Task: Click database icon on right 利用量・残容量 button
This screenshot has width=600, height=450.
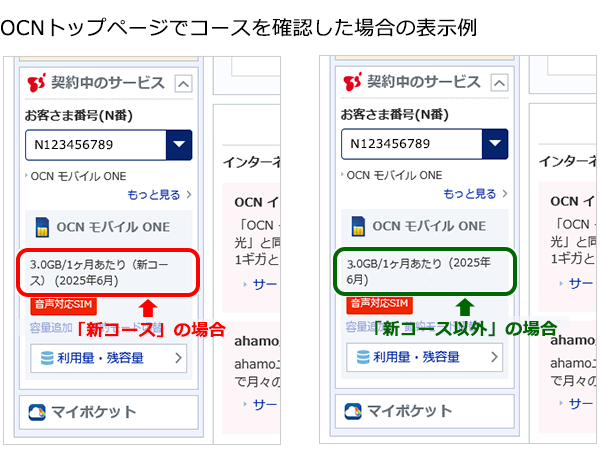Action: [363, 357]
